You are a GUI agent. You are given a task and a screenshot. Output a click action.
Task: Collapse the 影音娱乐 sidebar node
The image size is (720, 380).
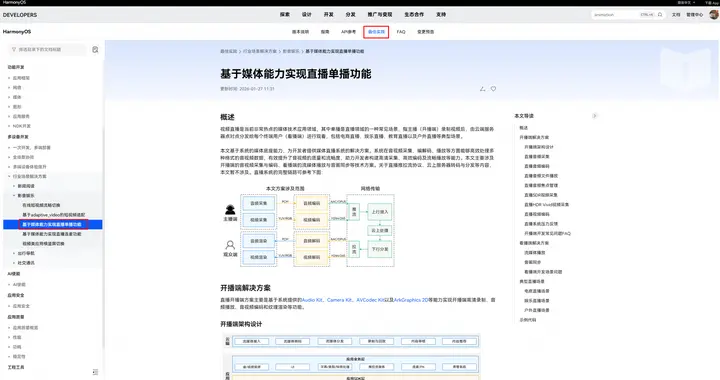(26, 196)
